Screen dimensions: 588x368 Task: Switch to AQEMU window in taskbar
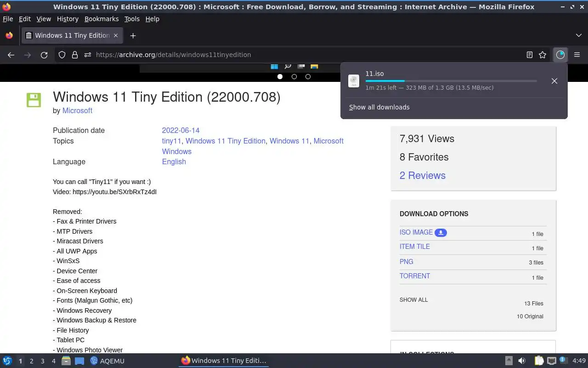pyautogui.click(x=107, y=361)
